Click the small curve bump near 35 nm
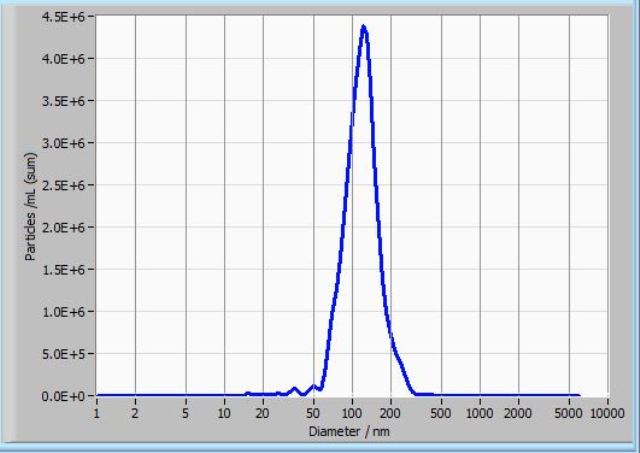The width and height of the screenshot is (640, 453). coord(294,388)
